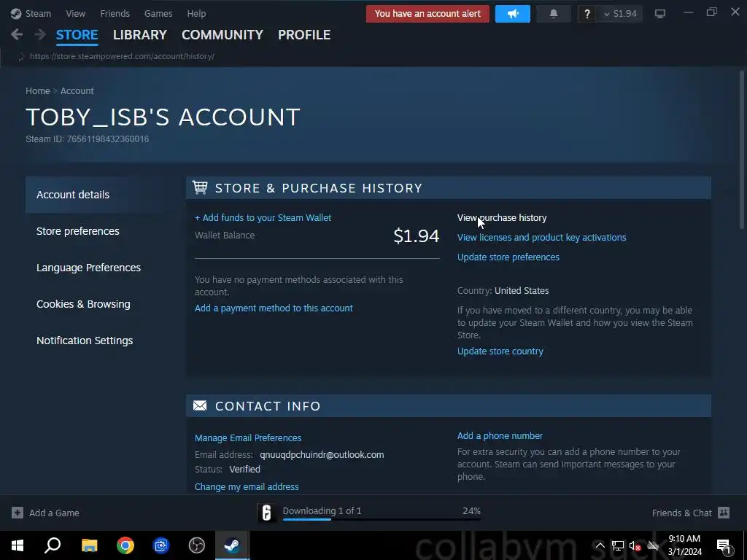
Task: Click the download progress bar
Action: click(x=381, y=519)
